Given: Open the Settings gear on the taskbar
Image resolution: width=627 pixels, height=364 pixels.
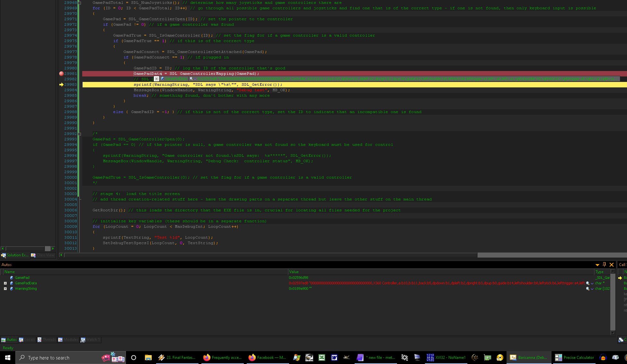Looking at the screenshot, I should tap(405, 358).
